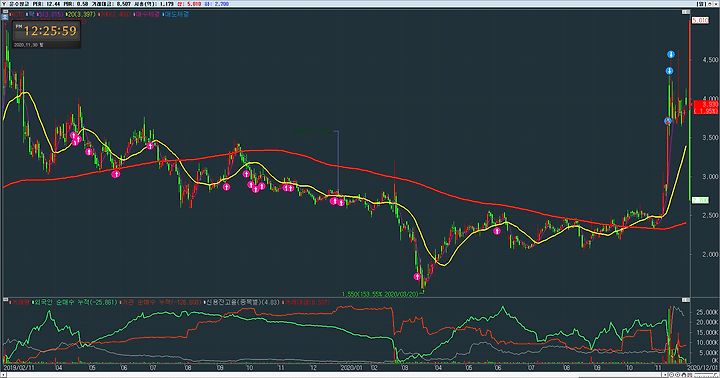Image resolution: width=720 pixels, height=378 pixels.
Task: Toggle 신용잔고율(종목별)(4.83) indicator legend
Action: pyautogui.click(x=242, y=302)
